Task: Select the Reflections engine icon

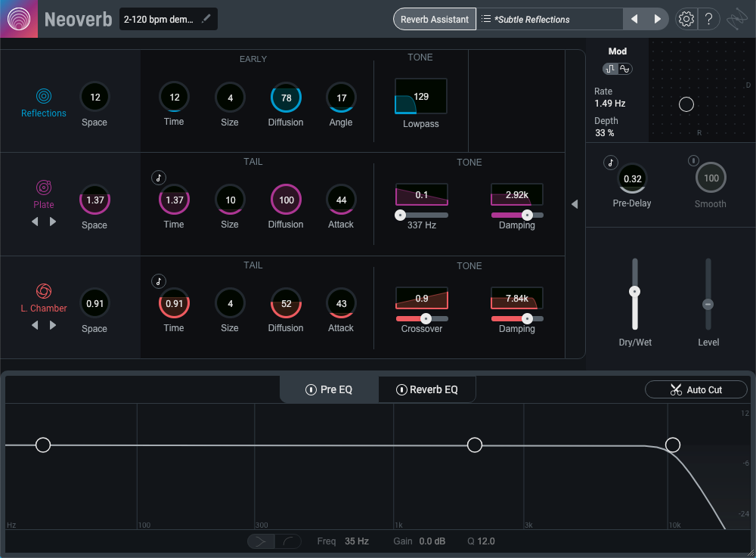Action: pyautogui.click(x=44, y=96)
